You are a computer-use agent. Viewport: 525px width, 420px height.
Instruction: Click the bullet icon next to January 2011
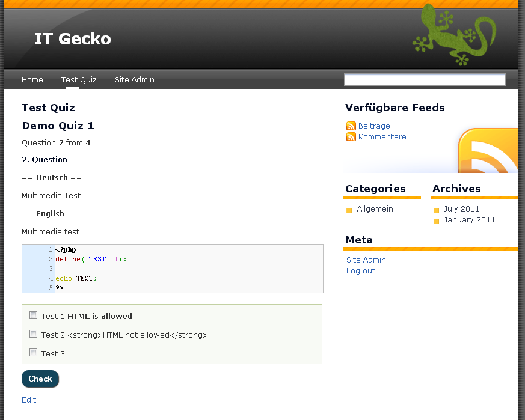tap(436, 221)
